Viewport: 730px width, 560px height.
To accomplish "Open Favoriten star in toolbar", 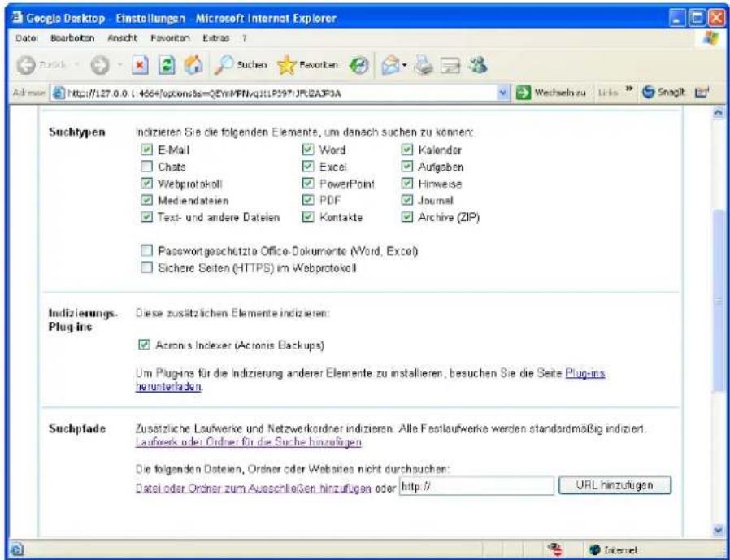I will point(306,66).
